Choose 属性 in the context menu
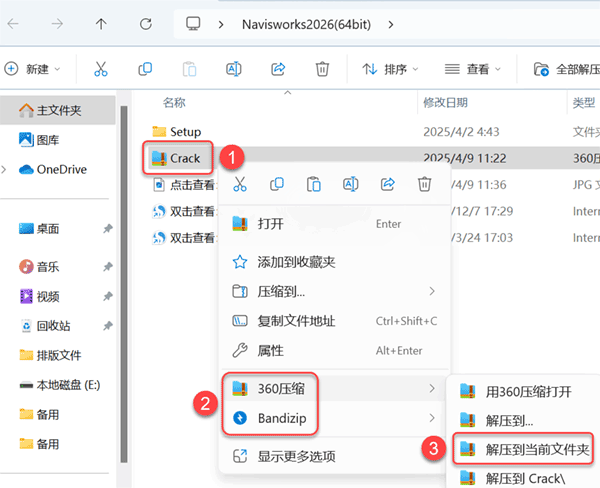Image resolution: width=600 pixels, height=488 pixels. pyautogui.click(x=335, y=351)
